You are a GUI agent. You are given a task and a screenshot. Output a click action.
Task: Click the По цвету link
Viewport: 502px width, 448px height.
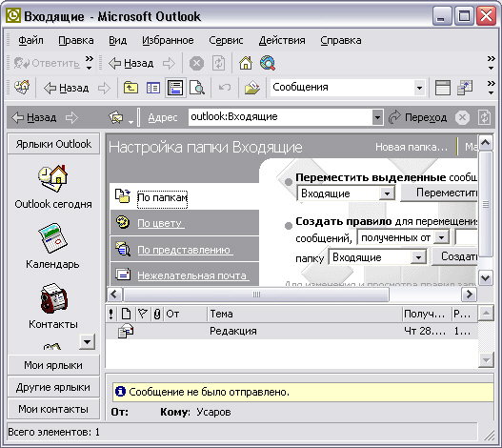[x=161, y=223]
